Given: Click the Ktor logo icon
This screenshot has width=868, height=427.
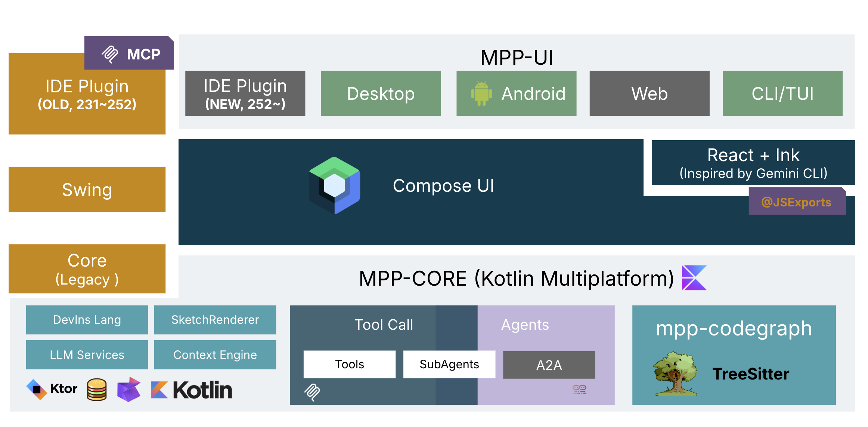Looking at the screenshot, I should tap(37, 389).
